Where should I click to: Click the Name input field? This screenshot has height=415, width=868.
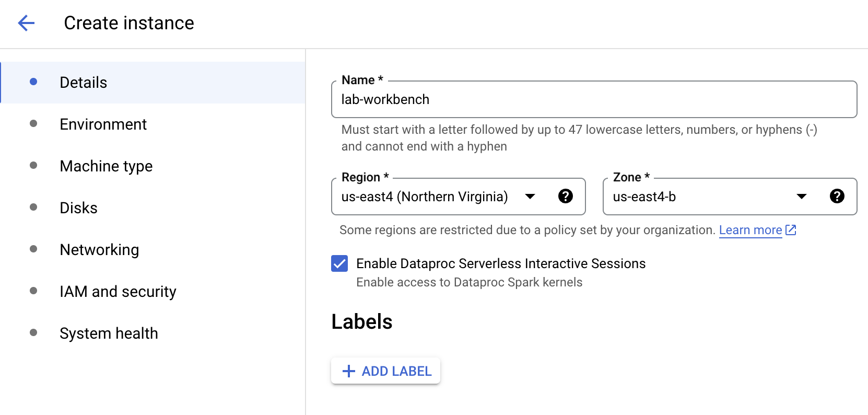[594, 100]
